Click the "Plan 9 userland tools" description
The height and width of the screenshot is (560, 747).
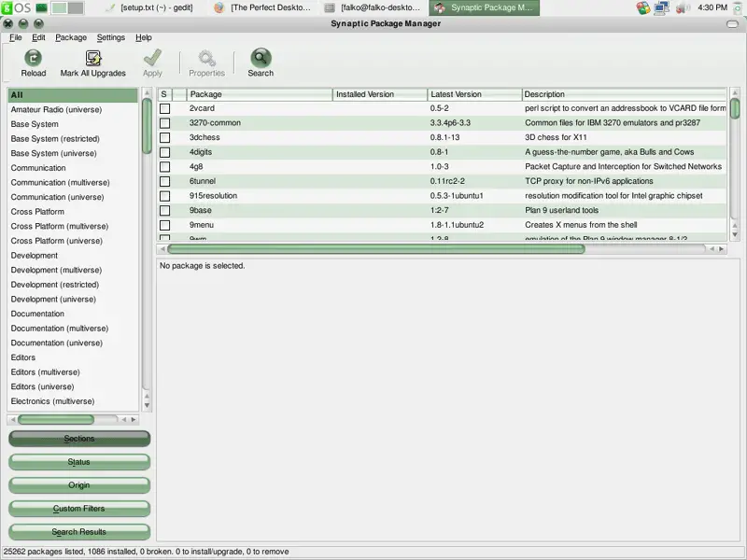pos(562,211)
